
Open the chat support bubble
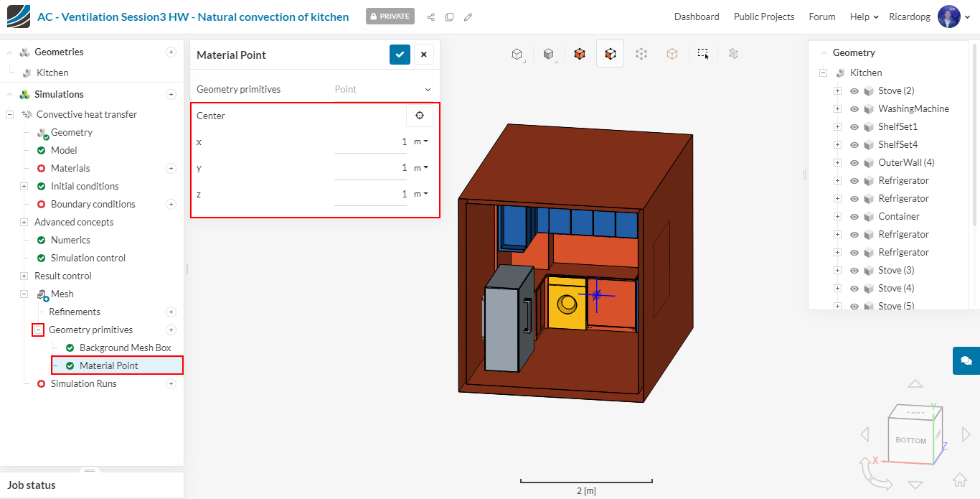[966, 360]
